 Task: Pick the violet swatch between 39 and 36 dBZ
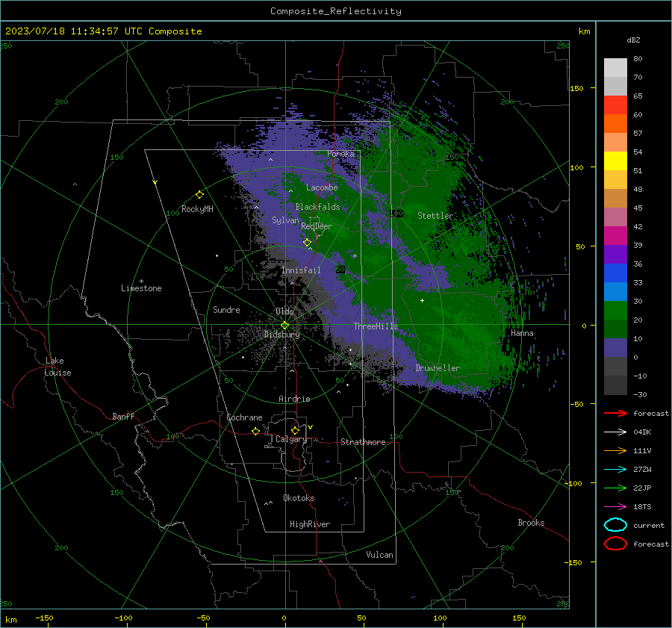(615, 255)
